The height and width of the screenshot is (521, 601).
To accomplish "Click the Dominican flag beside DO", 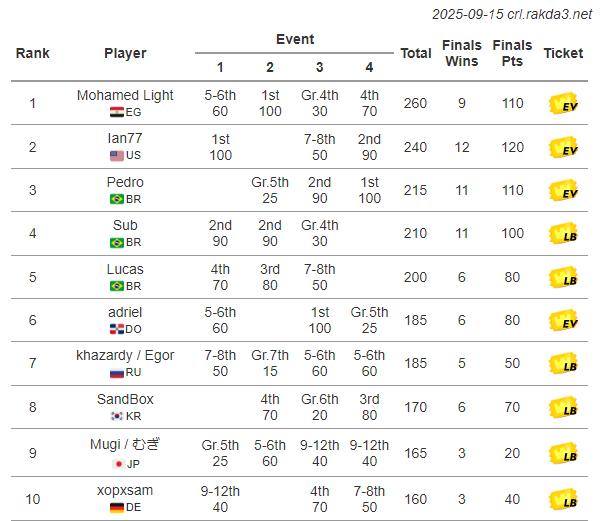I will pos(117,329).
